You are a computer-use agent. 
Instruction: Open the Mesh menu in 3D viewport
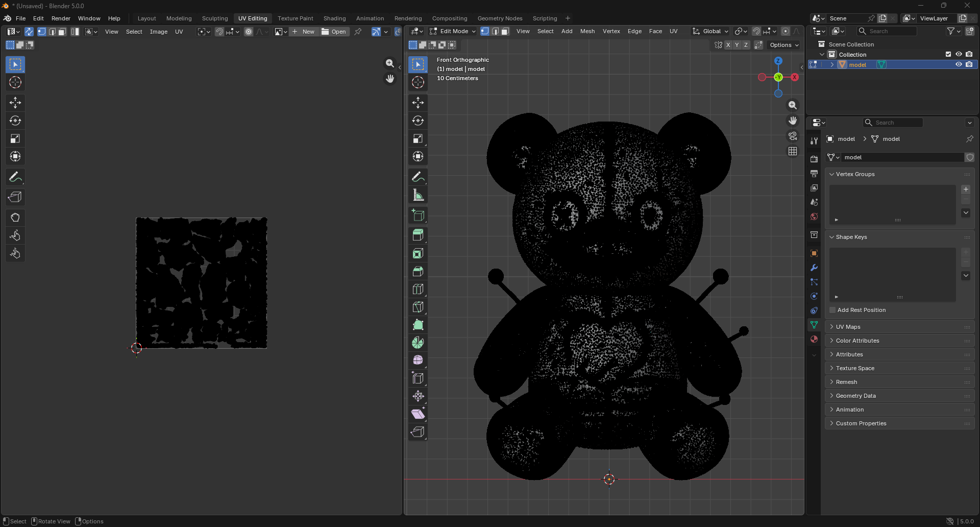pos(587,31)
